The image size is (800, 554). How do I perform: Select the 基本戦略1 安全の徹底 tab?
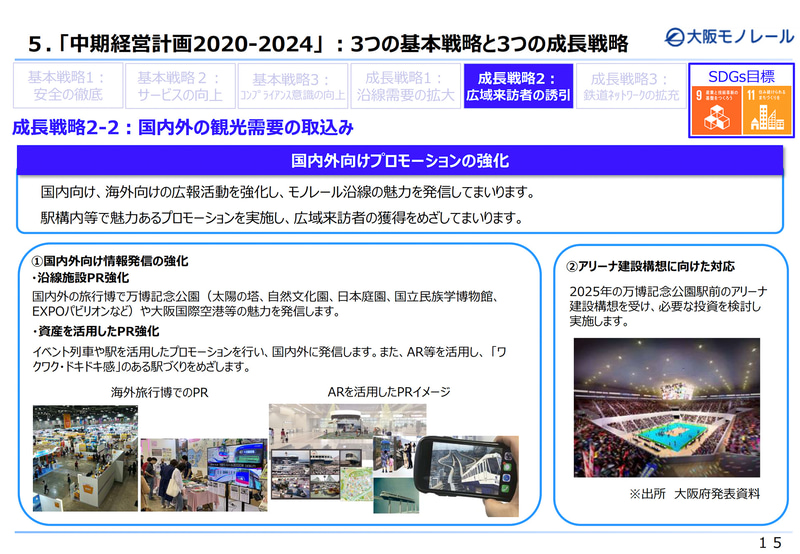tap(68, 86)
